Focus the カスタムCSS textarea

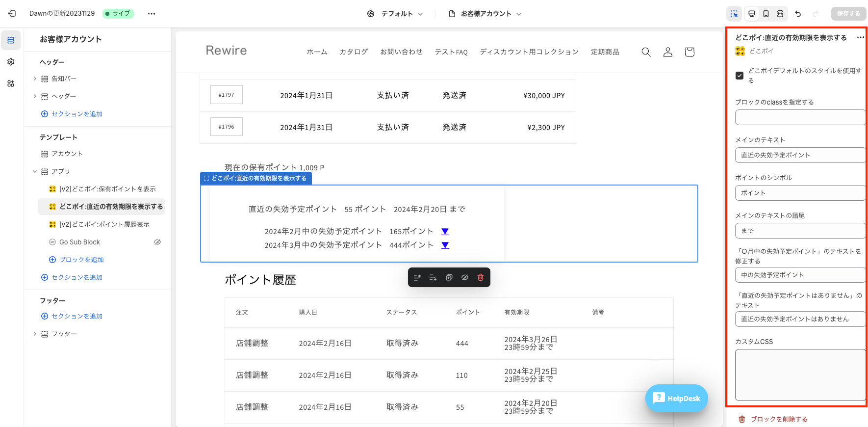click(x=800, y=375)
